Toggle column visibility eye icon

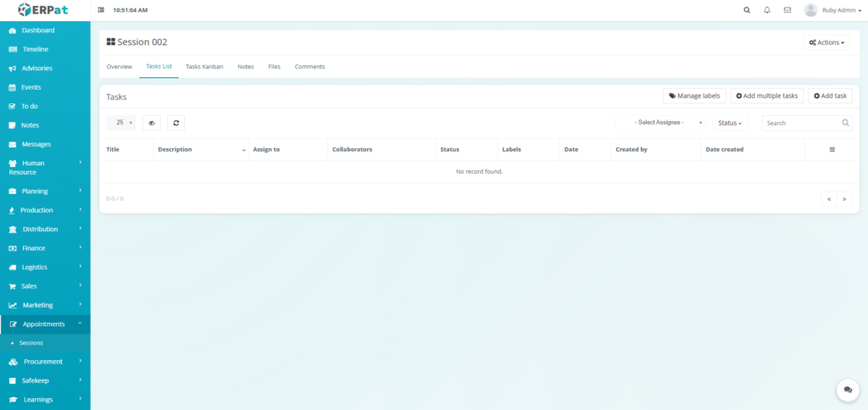(152, 123)
